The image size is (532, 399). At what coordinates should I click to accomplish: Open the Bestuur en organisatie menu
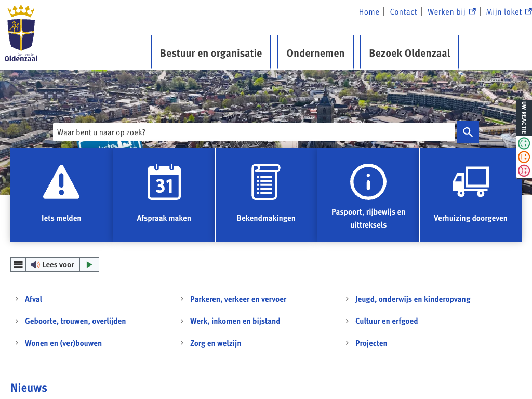[211, 53]
